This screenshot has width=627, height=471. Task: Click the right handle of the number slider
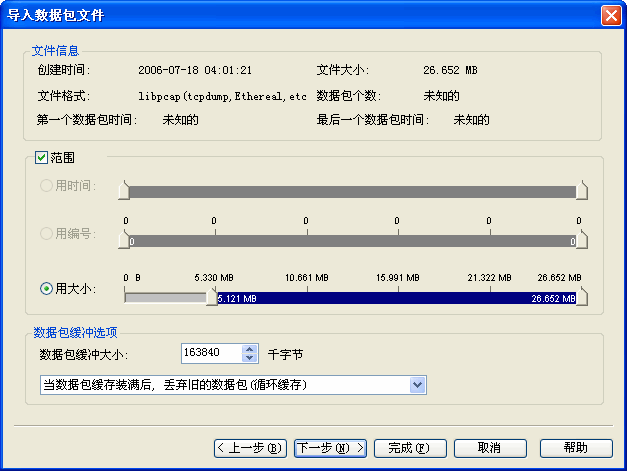point(582,239)
